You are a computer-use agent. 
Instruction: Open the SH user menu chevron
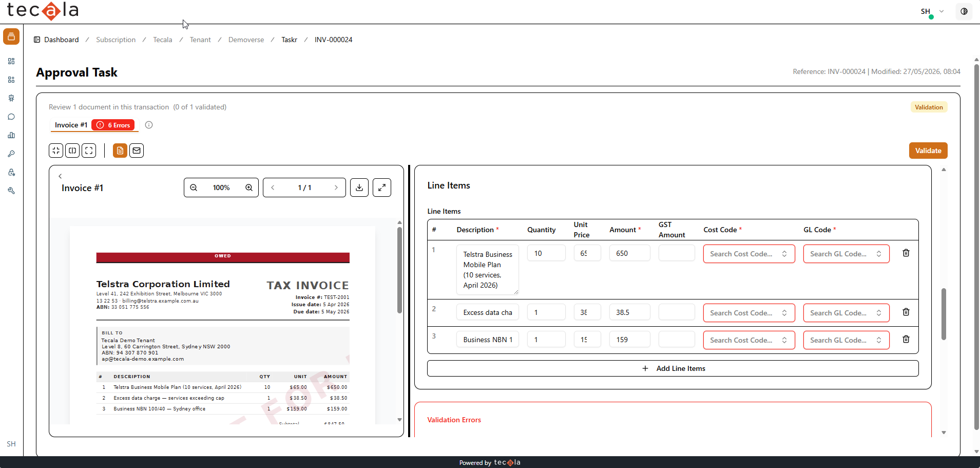click(x=941, y=11)
